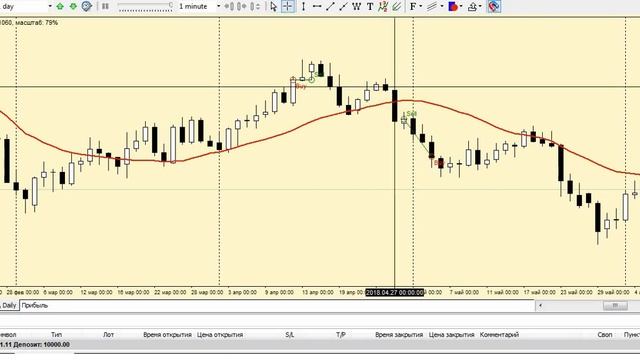Click the first candle bar step icon
The image size is (640, 360).
230,7
